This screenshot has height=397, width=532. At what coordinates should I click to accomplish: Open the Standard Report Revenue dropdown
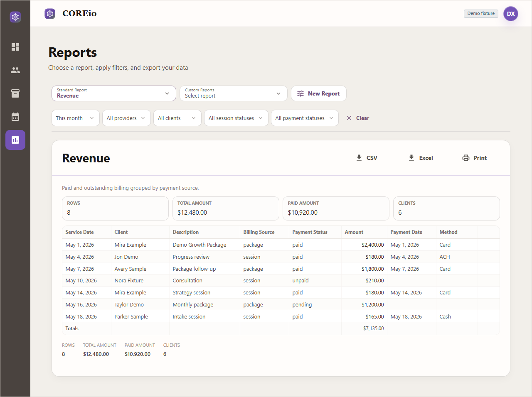click(114, 93)
